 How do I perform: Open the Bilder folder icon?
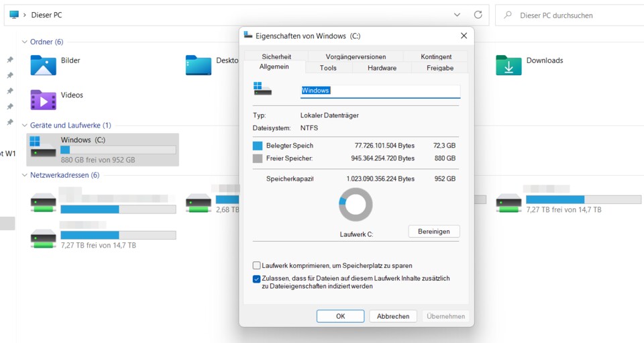(43, 65)
